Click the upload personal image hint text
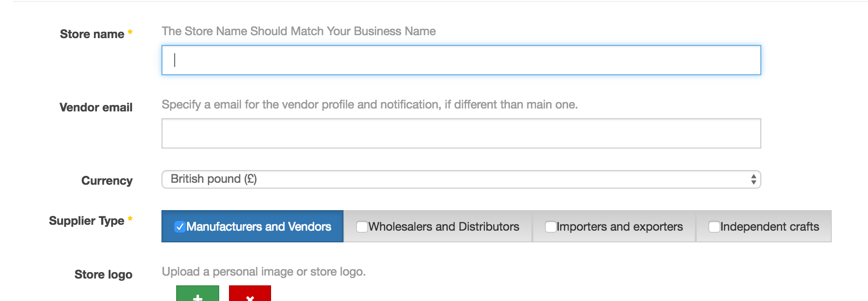 tap(264, 272)
